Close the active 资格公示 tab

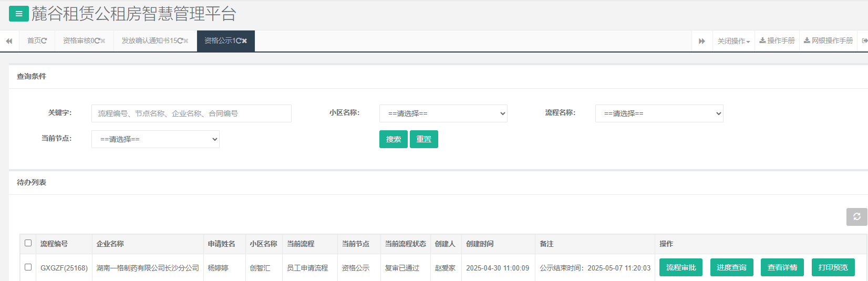coord(244,41)
